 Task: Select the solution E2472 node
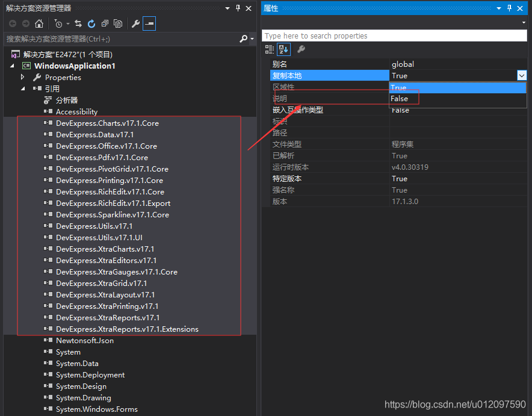click(67, 54)
